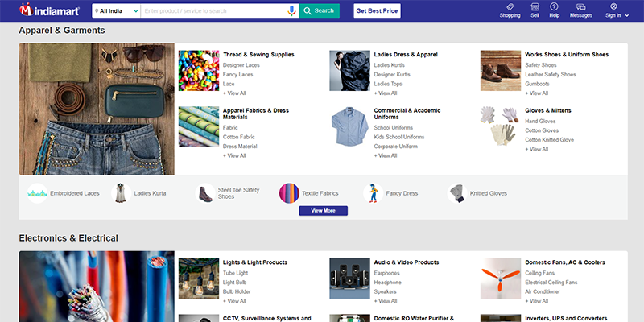Open the Shopping icon in header
Screen dimensions: 644x322
(x=510, y=10)
